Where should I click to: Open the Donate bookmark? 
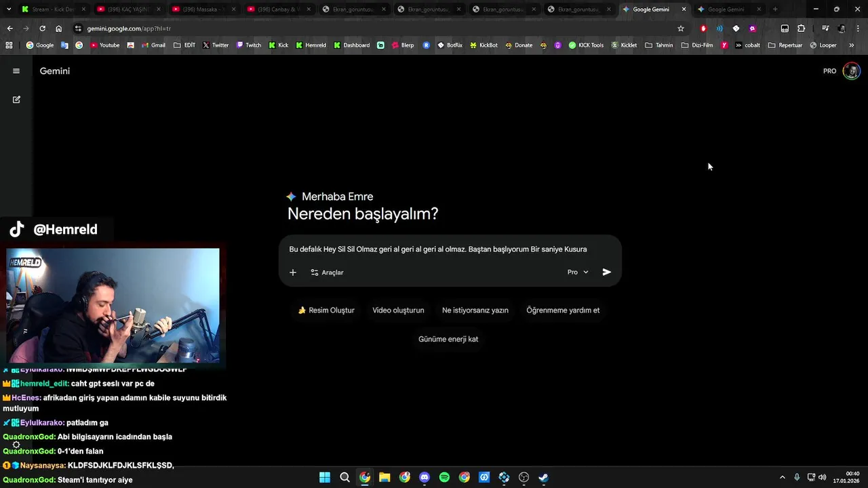519,45
